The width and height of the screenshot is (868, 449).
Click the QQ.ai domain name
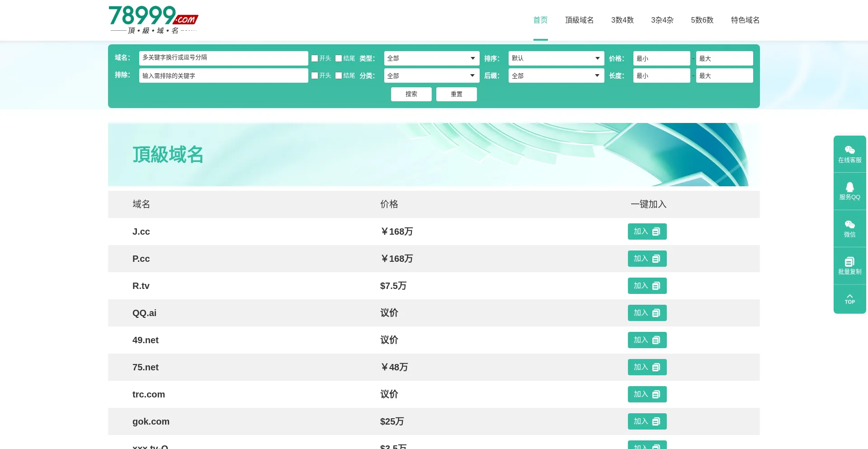[144, 313]
